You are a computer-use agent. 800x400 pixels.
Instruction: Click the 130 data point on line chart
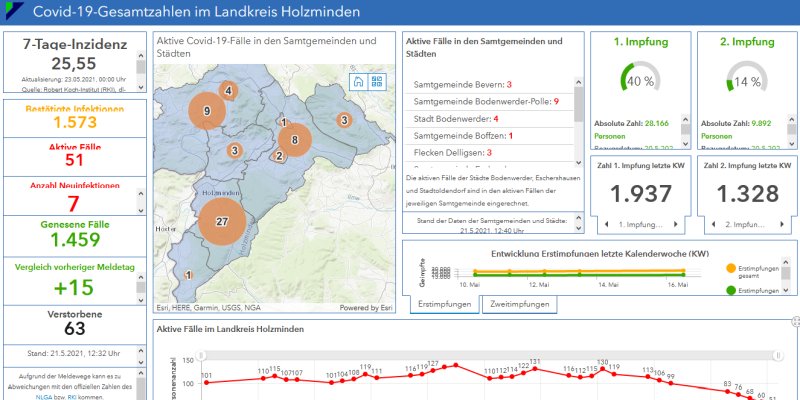click(x=603, y=369)
